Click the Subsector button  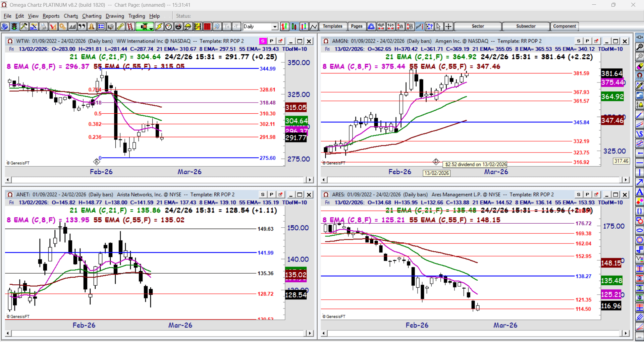[526, 26]
